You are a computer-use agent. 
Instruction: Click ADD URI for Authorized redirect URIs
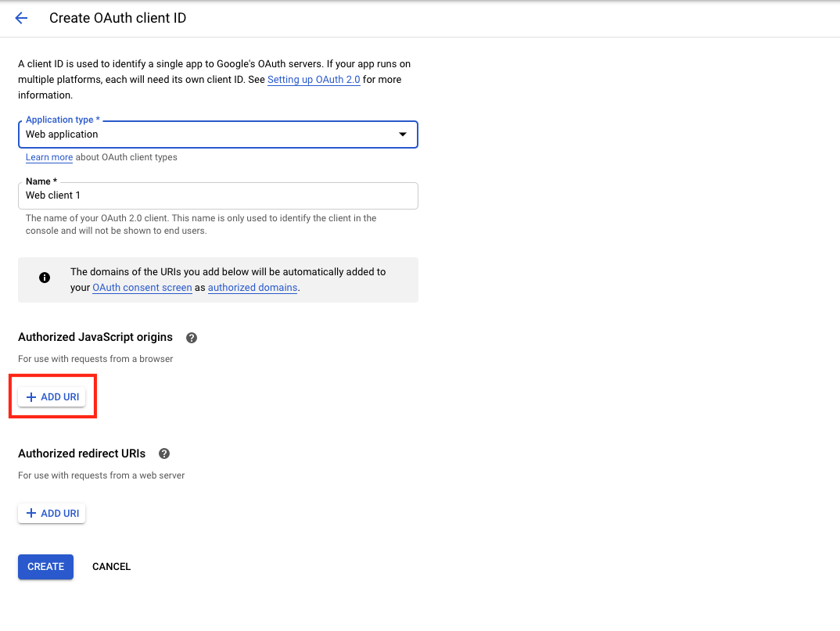51,513
